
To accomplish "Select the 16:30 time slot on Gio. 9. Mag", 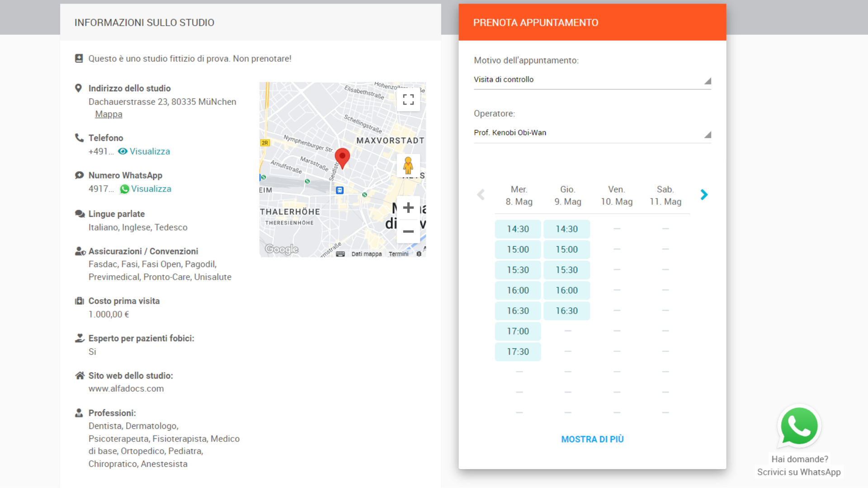I will (x=566, y=310).
